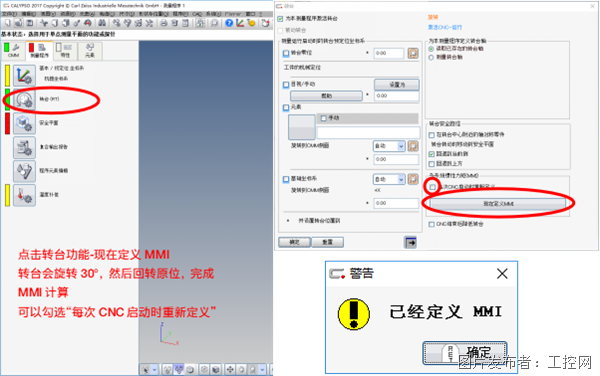600x376 pixels.
Task: Click the orange icon beside first 自动 dropdown
Action: click(x=413, y=146)
